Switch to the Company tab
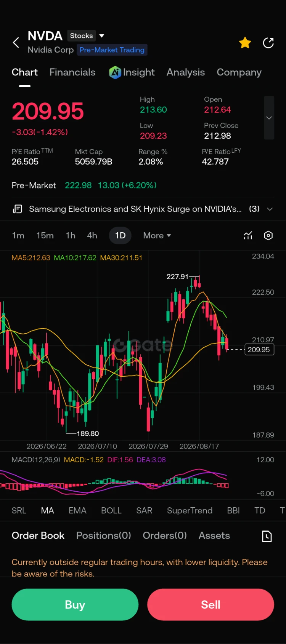This screenshot has width=286, height=644. (x=239, y=72)
